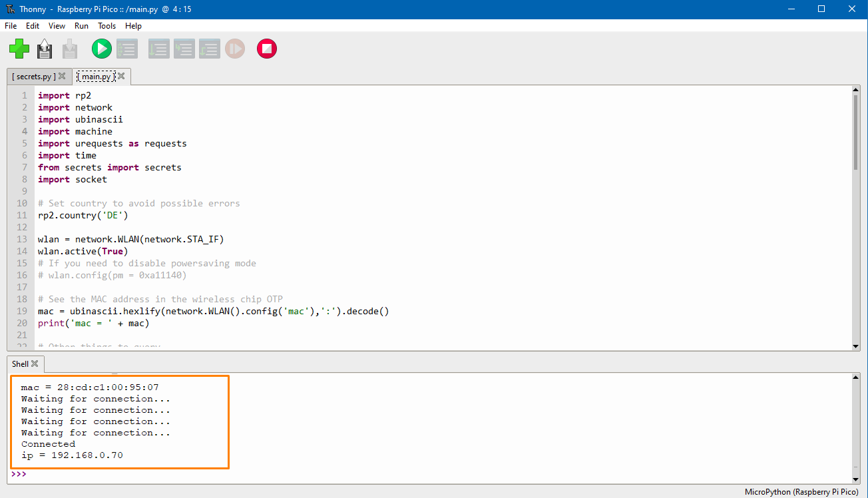Open the Run menu
This screenshot has height=498, width=868.
point(81,26)
